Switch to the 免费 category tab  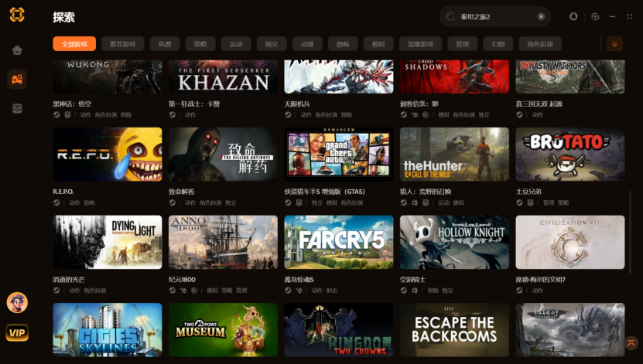165,44
